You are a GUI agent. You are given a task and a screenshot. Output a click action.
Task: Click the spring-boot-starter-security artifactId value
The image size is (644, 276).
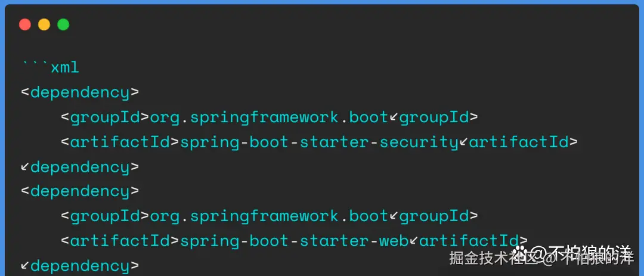[319, 142]
